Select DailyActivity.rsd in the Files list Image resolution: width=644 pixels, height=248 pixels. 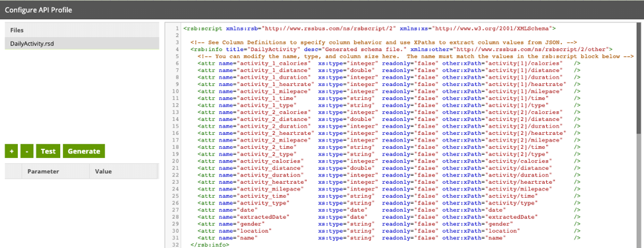82,43
